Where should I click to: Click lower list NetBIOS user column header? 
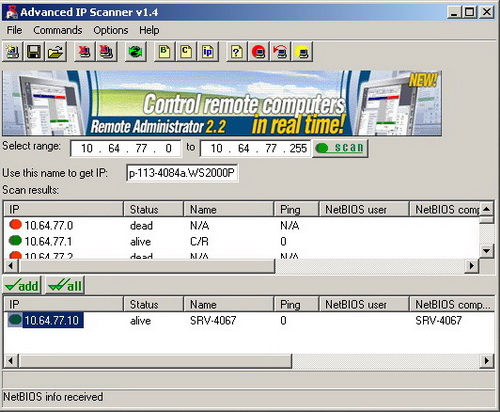point(364,304)
